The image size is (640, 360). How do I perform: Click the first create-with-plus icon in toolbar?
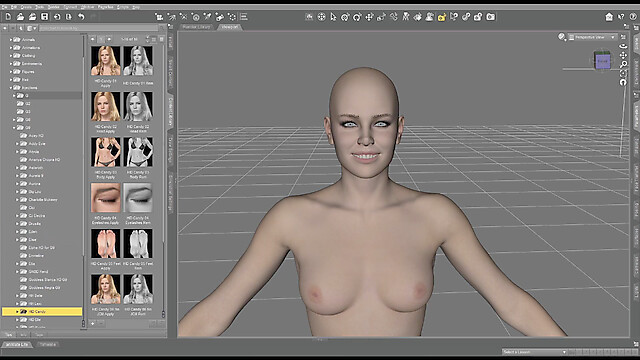point(159,17)
